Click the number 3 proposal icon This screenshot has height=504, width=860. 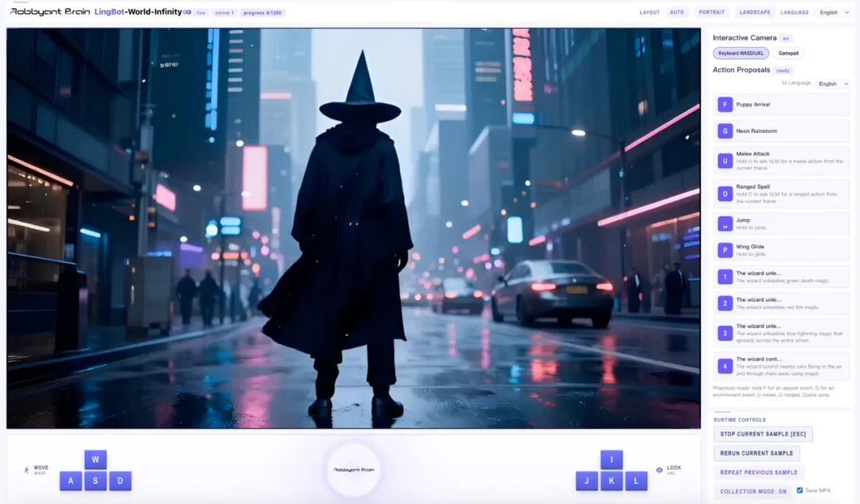(725, 333)
